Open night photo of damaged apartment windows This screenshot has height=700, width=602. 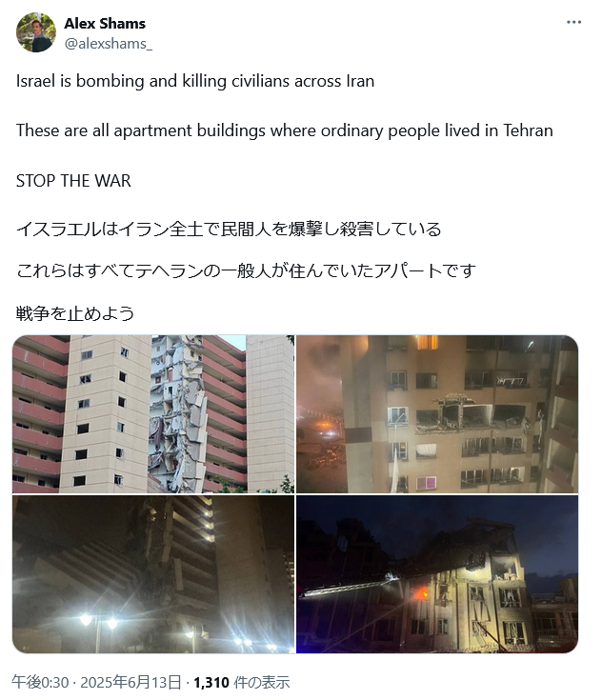(437, 414)
